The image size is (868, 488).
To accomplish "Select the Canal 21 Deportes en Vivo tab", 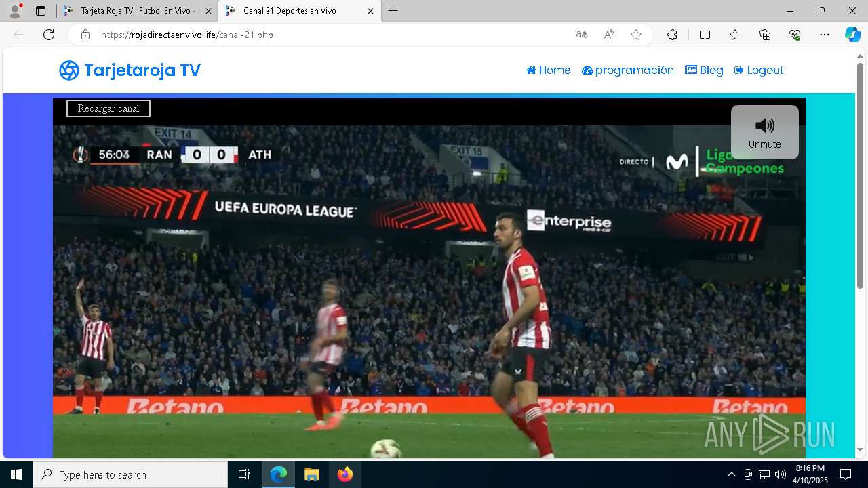I will click(x=298, y=11).
